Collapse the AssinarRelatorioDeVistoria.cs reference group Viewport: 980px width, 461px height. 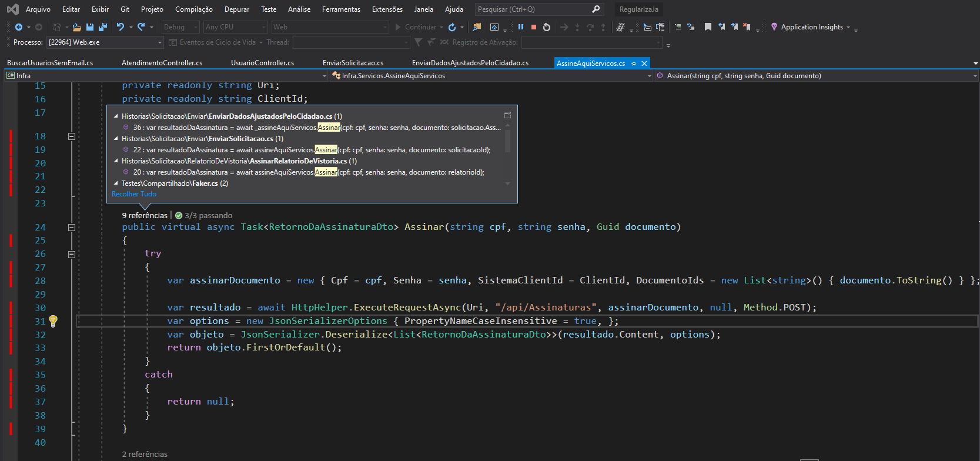(x=116, y=161)
